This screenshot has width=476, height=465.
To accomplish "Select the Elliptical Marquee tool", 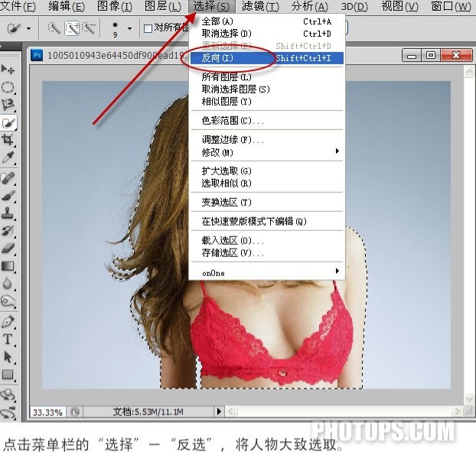I will (8, 87).
